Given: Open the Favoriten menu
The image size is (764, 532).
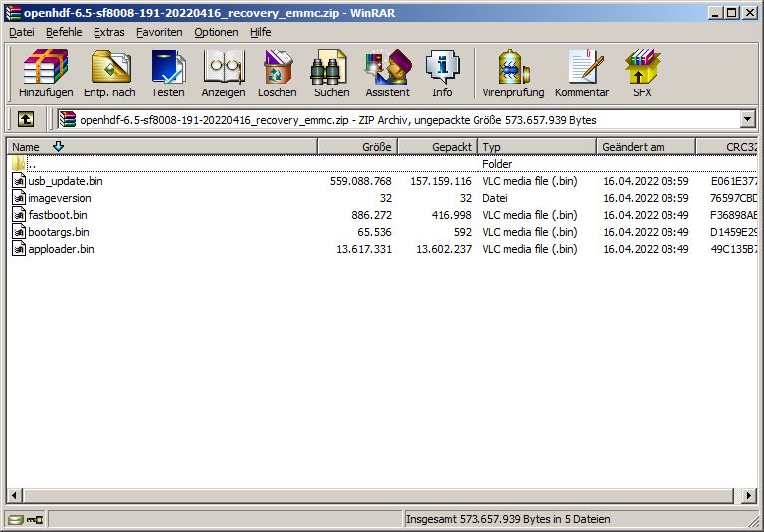Looking at the screenshot, I should 159,32.
